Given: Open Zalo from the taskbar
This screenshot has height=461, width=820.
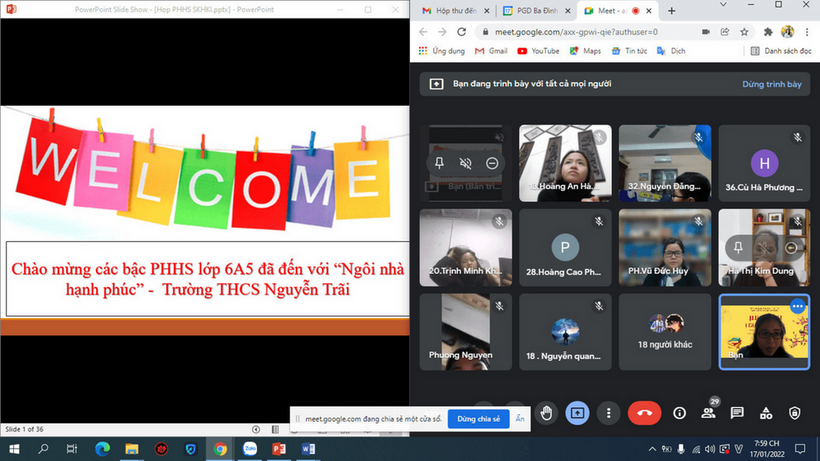Looking at the screenshot, I should 250,449.
